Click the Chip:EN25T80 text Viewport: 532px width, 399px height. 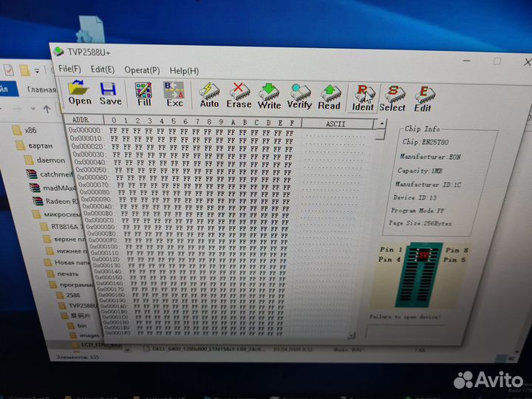click(x=426, y=142)
